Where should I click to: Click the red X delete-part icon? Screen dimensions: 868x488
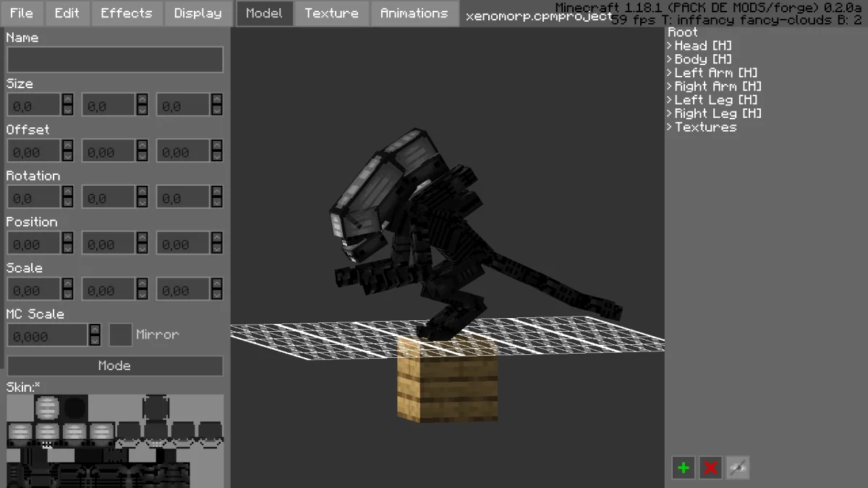(710, 468)
